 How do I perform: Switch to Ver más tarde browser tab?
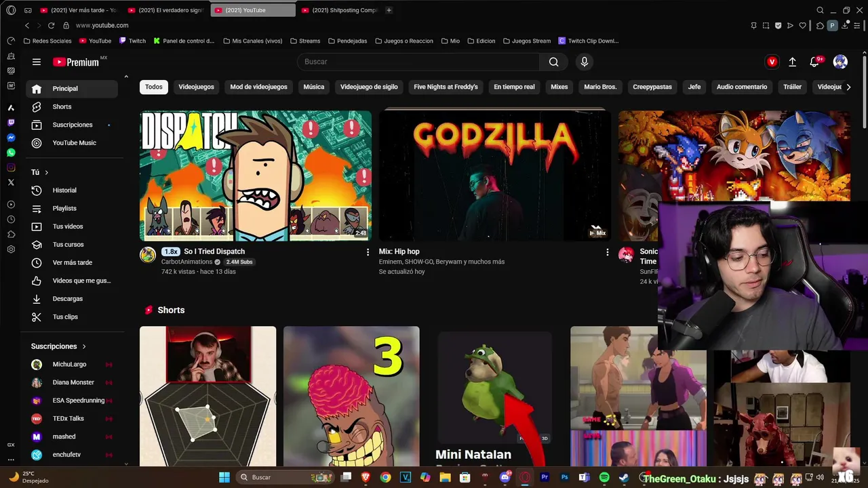[x=78, y=10]
